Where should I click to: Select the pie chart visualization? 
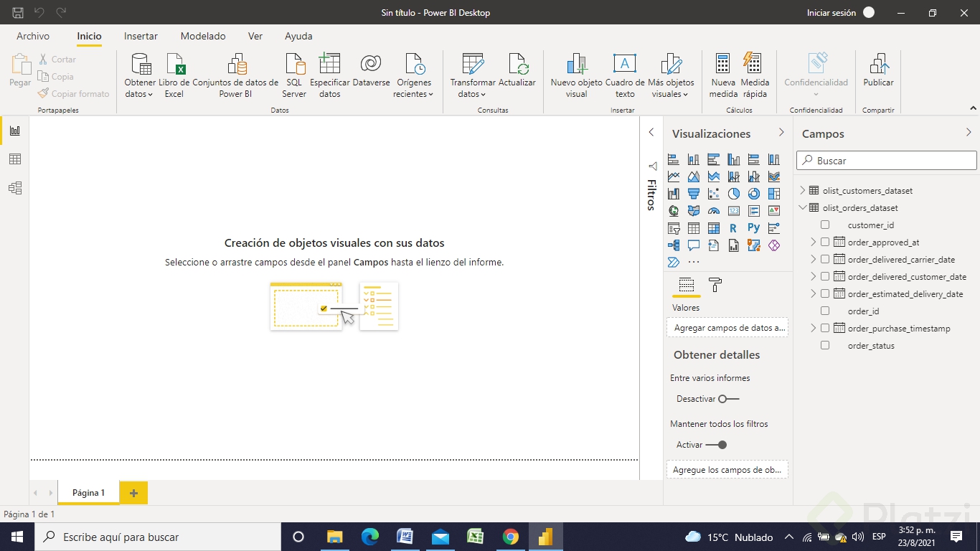tap(733, 194)
